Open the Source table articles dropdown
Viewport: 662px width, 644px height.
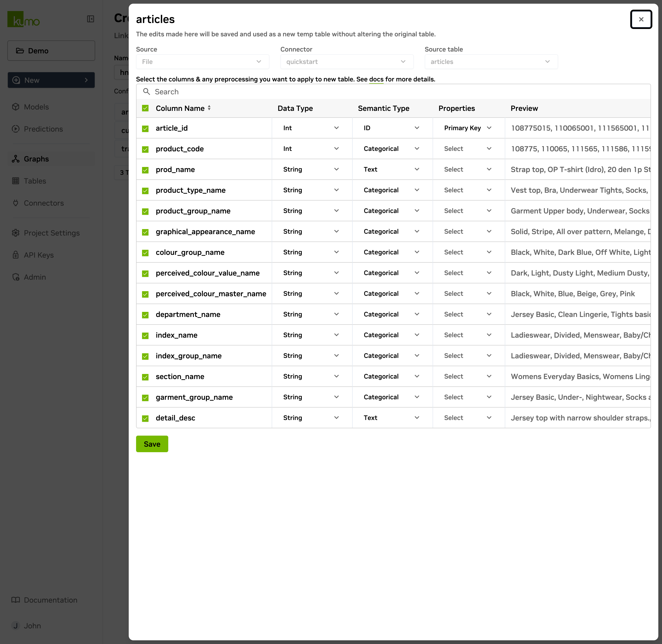[x=491, y=62]
